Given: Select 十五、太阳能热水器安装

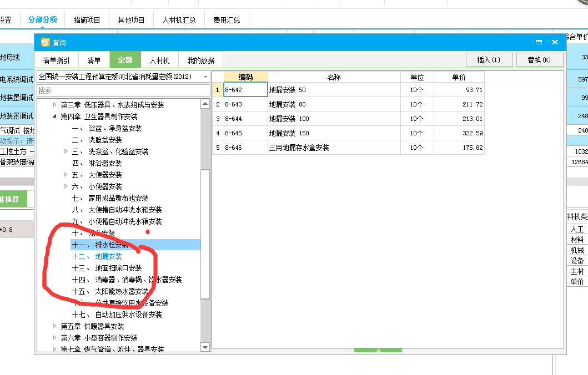Looking at the screenshot, I should pos(110,291).
